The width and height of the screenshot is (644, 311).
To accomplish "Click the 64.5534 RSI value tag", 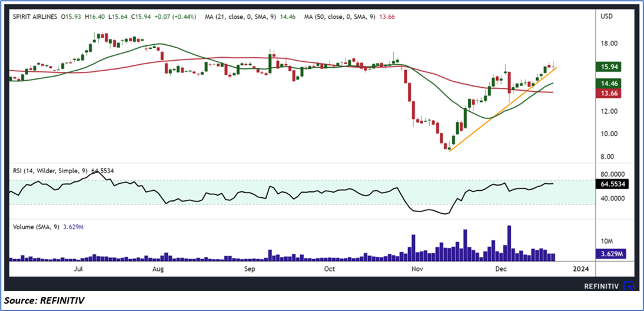I will pos(613,184).
